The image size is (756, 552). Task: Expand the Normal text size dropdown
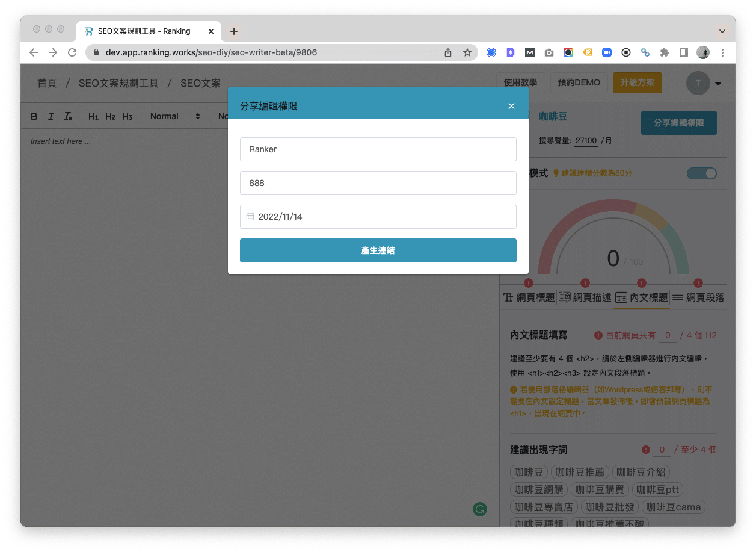coord(175,116)
